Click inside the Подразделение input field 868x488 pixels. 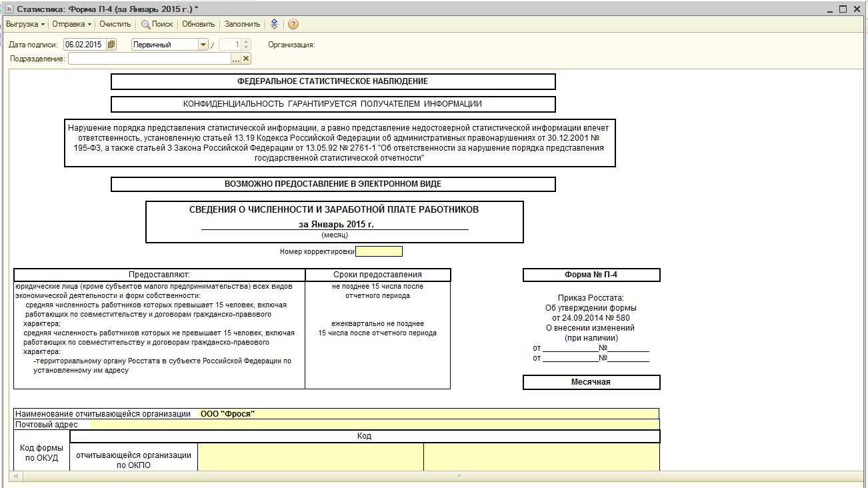149,59
